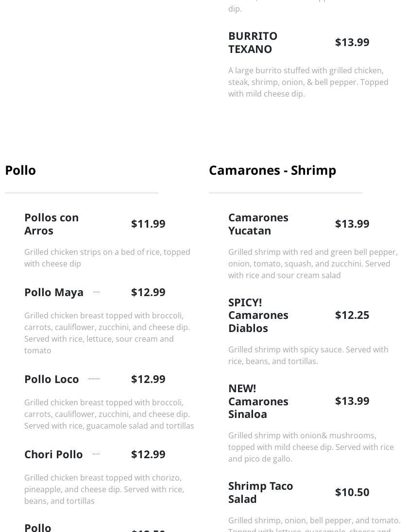This screenshot has height=532, width=408.
Task: Click the Pollos con Arros description text
Action: tap(107, 258)
